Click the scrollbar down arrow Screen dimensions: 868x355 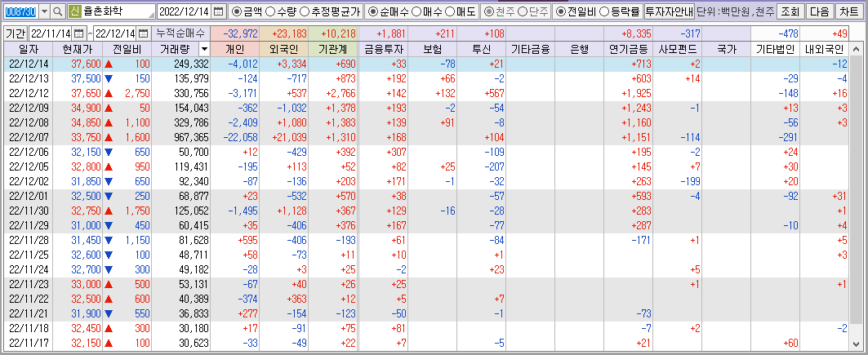click(857, 344)
